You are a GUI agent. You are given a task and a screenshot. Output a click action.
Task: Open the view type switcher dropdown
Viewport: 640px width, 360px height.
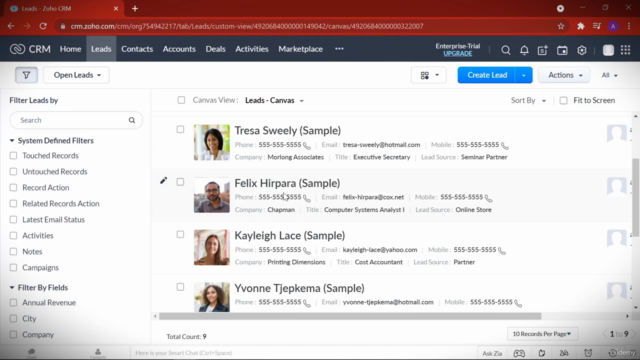pos(429,75)
